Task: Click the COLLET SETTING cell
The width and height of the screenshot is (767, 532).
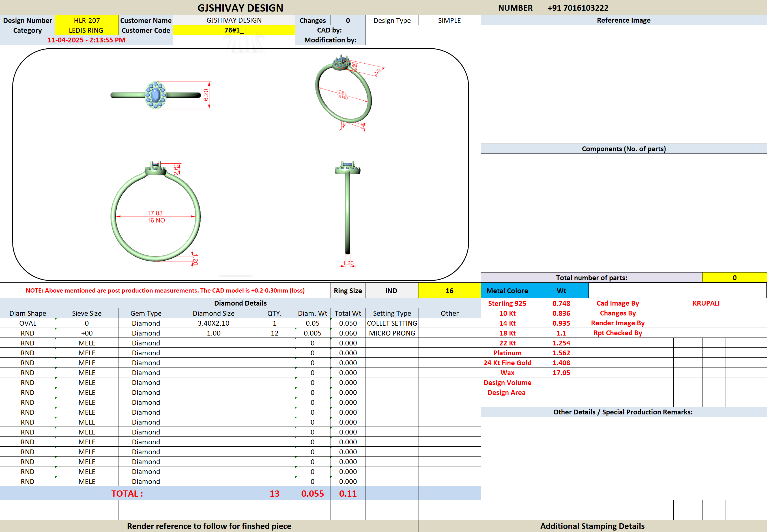Action: coord(392,323)
